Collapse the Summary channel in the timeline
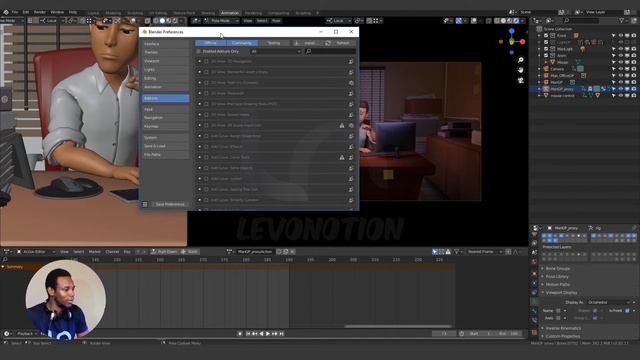 pyautogui.click(x=3, y=267)
